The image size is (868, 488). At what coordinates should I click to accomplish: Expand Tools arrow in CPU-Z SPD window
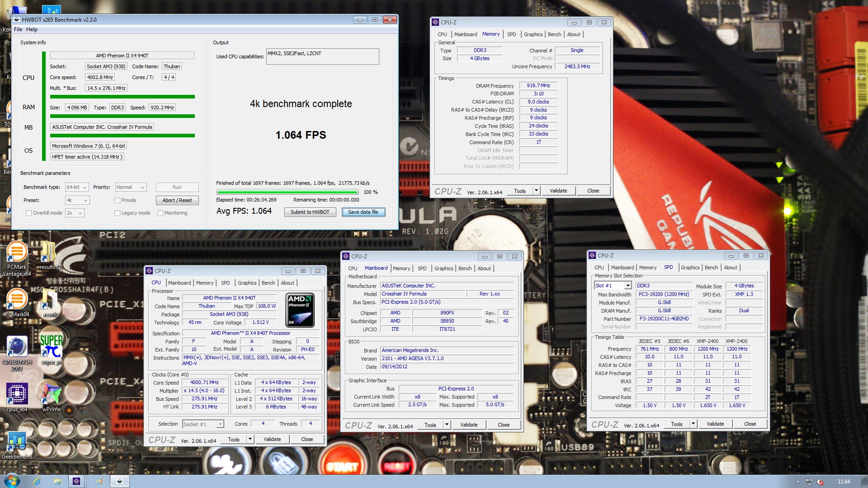coord(693,424)
